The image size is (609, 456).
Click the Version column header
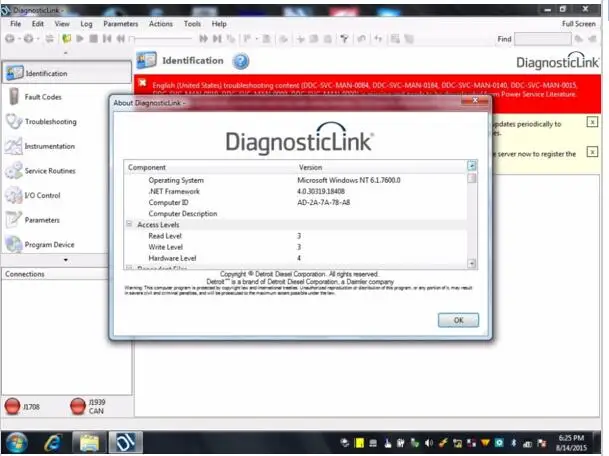tap(310, 167)
